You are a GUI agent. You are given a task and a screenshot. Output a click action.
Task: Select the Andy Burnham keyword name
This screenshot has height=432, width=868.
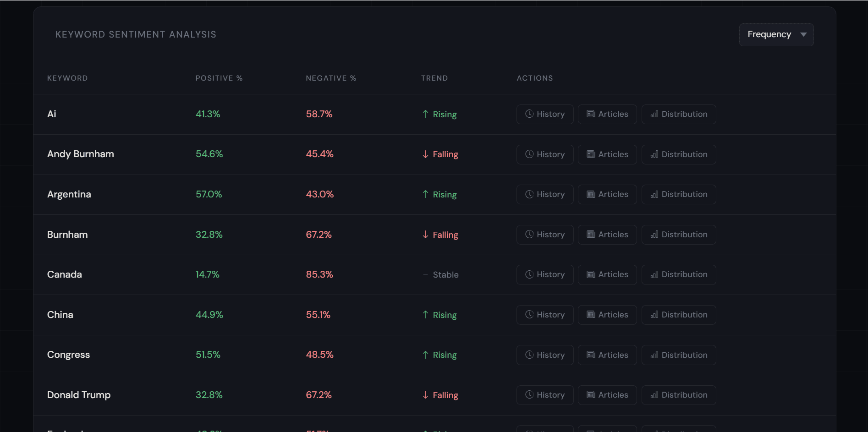[81, 154]
